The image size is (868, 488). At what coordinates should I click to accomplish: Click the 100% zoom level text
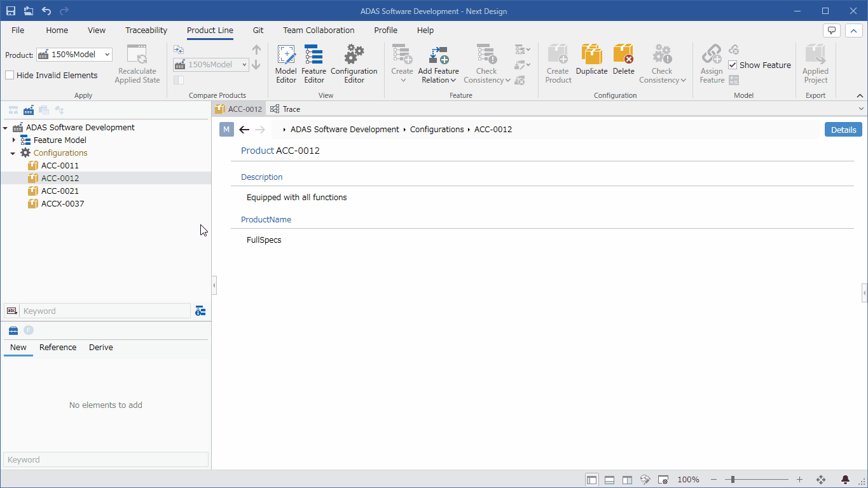pyautogui.click(x=688, y=480)
